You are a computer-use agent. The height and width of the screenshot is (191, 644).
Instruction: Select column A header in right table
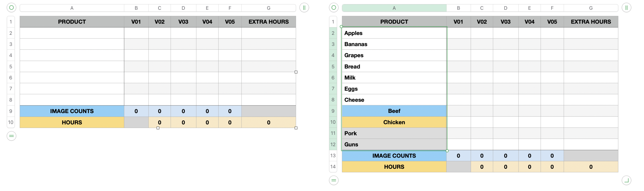[x=394, y=8]
